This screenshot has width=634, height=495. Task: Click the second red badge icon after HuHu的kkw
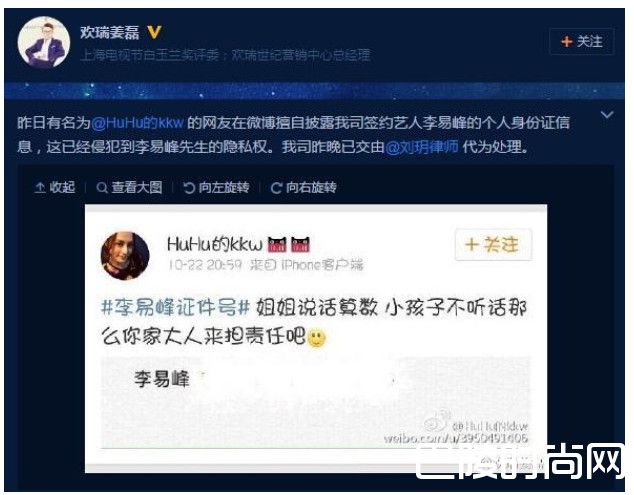(x=300, y=245)
